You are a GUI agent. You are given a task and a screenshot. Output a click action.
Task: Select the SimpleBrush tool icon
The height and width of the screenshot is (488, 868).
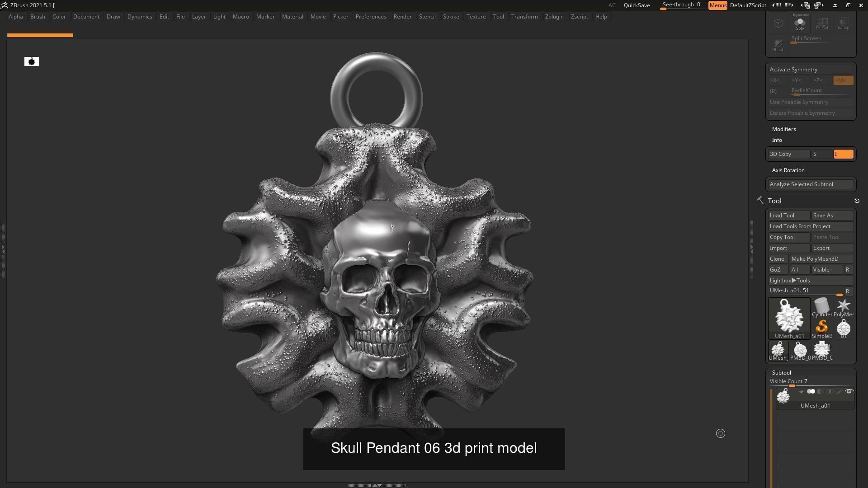(822, 329)
